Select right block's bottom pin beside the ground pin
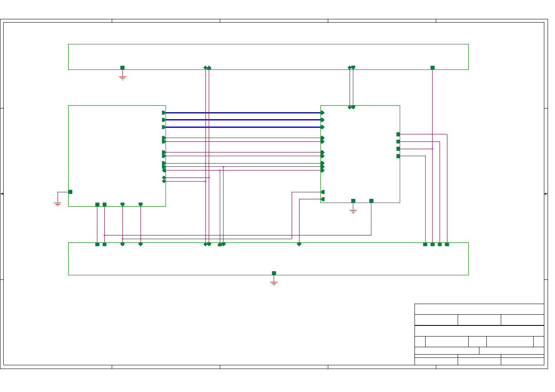The width and height of the screenshot is (555, 392). click(371, 201)
